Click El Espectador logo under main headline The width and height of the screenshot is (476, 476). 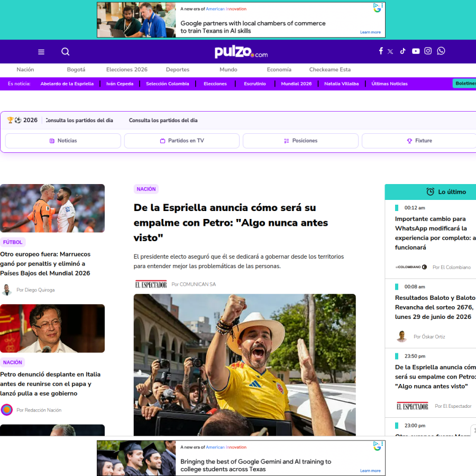pos(151,285)
